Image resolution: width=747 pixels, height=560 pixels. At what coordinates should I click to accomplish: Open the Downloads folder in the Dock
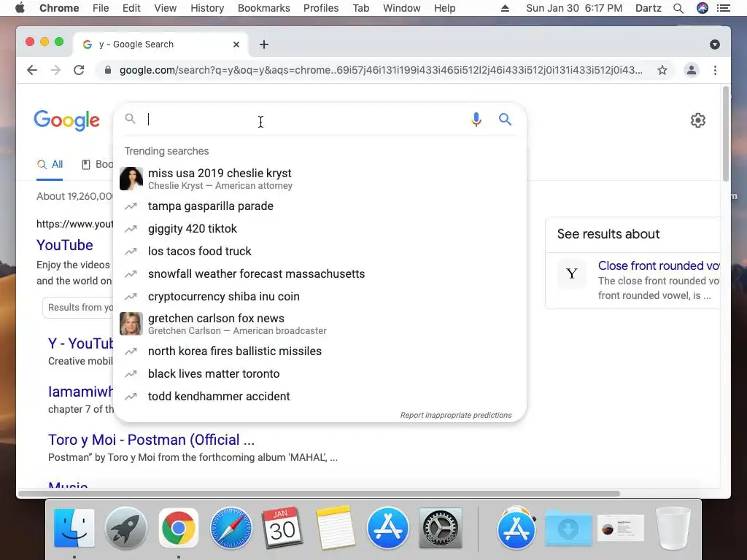pos(568,529)
